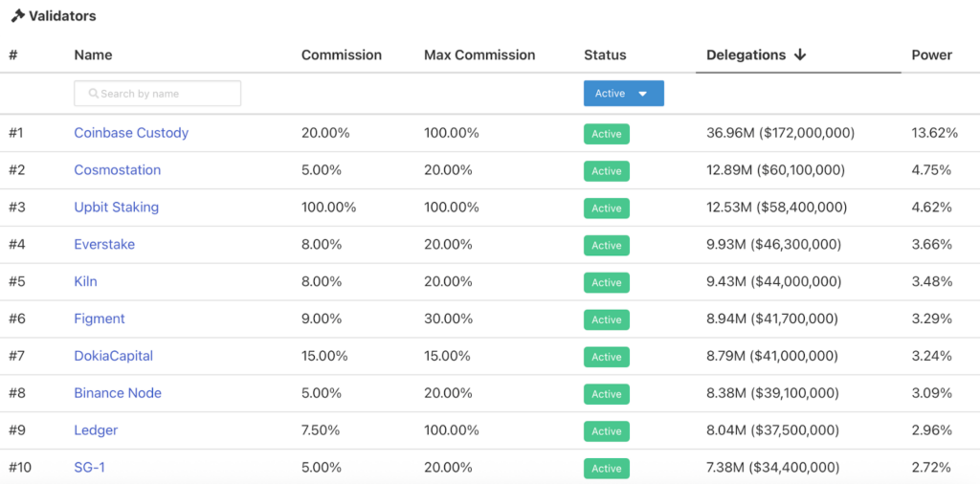Select the 8.04M ($37,500,000) delegations value

tap(773, 430)
